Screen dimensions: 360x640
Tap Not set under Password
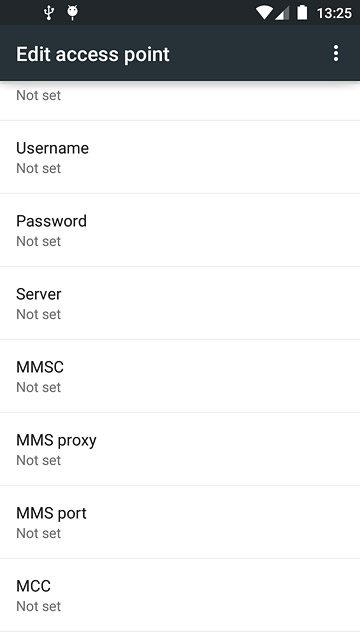(38, 241)
